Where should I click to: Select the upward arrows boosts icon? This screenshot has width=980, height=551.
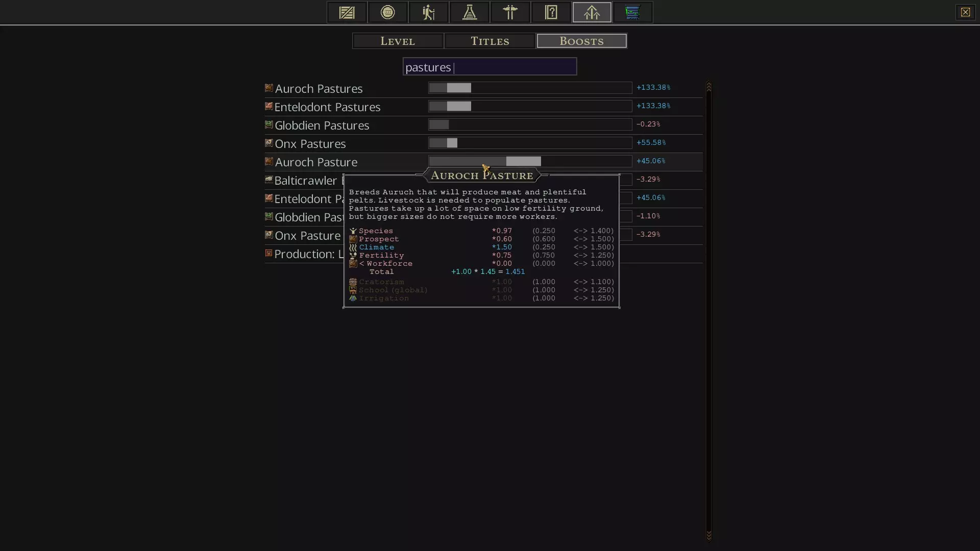click(592, 12)
